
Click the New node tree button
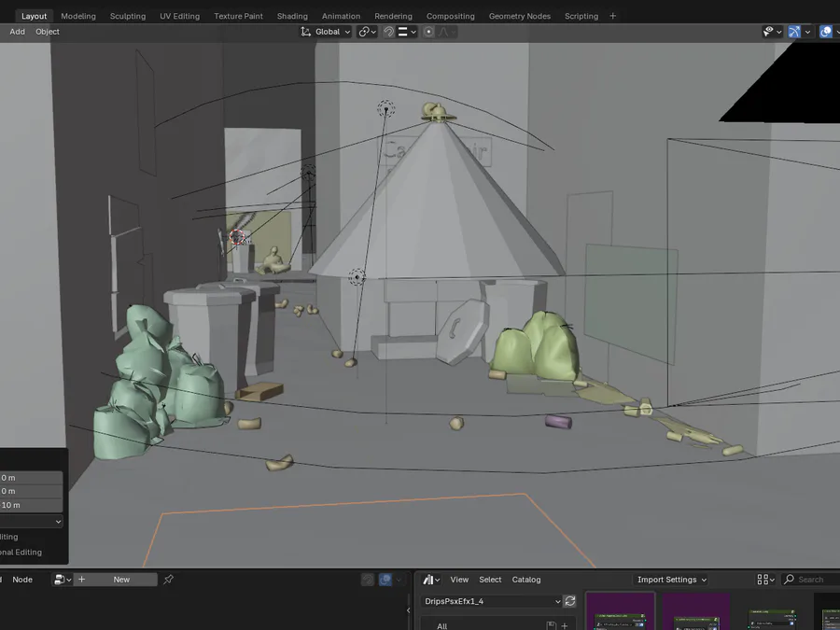coord(121,579)
